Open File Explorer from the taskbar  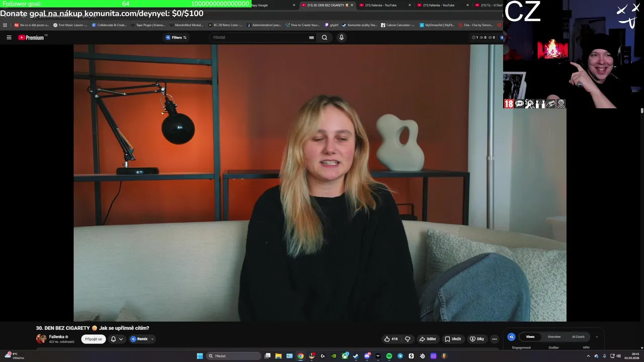click(x=278, y=356)
